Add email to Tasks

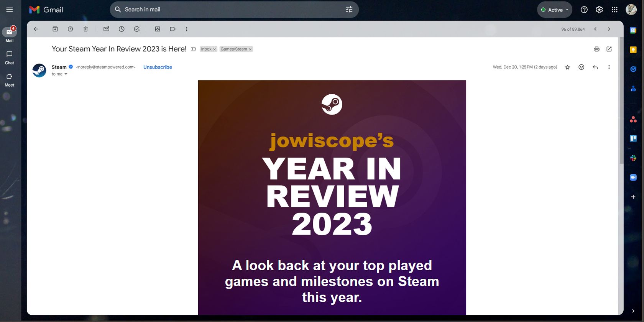pos(137,29)
